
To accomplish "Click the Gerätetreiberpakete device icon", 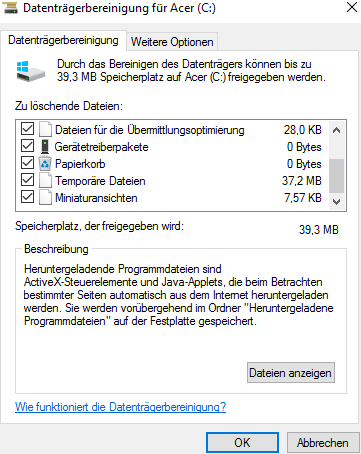I will coord(45,147).
